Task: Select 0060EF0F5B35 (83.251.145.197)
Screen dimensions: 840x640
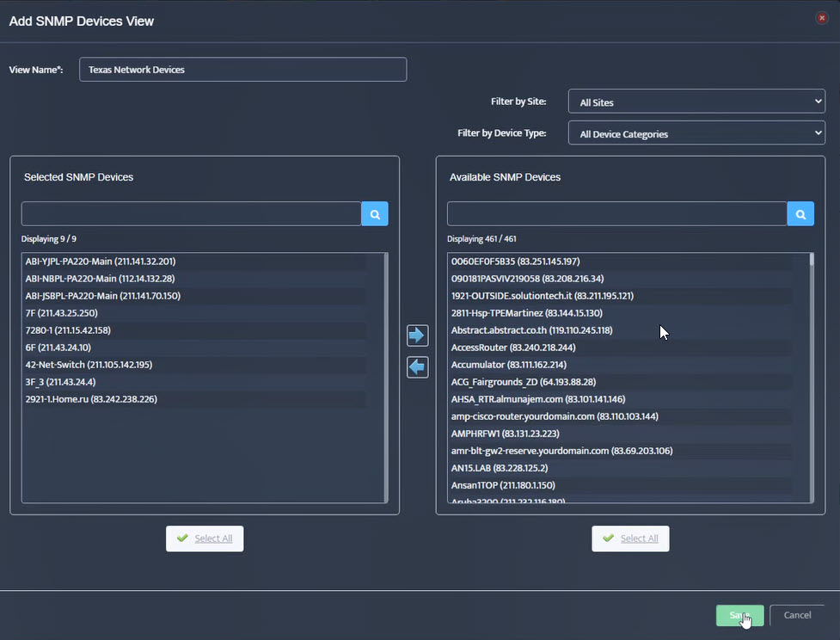Action: pyautogui.click(x=621, y=262)
